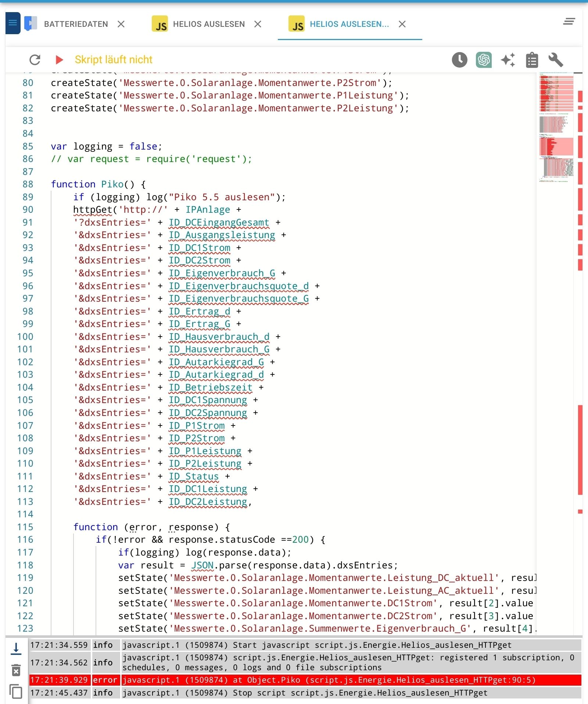Click timestamp 17:21:39.929 in the log
This screenshot has height=704, width=588.
[59, 680]
